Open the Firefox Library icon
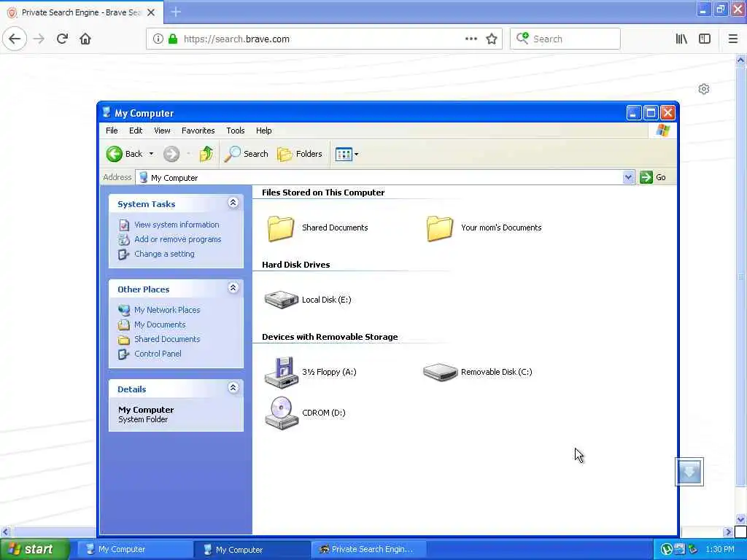The image size is (747, 560). click(x=681, y=39)
